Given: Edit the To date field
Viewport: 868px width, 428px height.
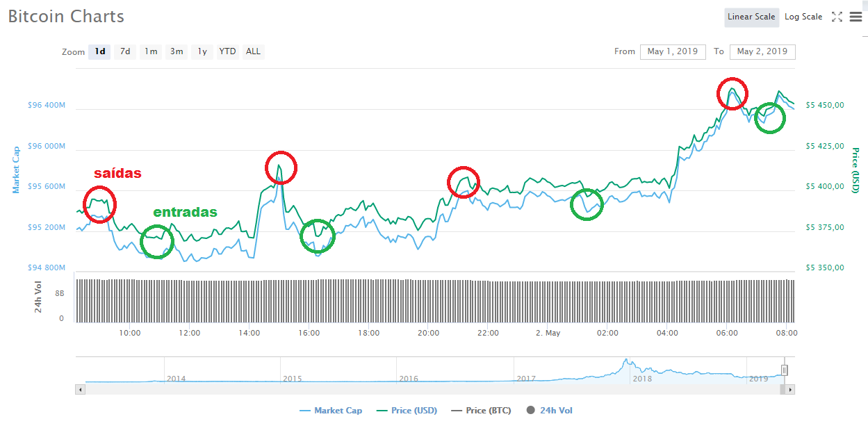Looking at the screenshot, I should 762,51.
